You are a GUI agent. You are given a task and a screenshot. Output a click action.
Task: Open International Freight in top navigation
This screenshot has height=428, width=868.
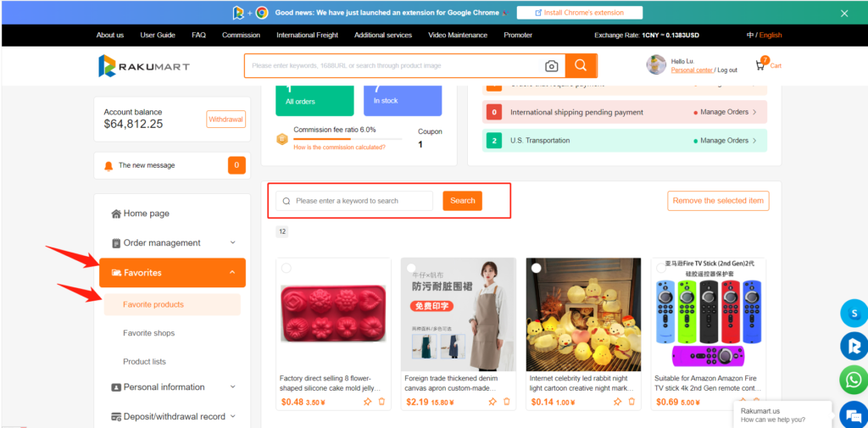point(307,35)
